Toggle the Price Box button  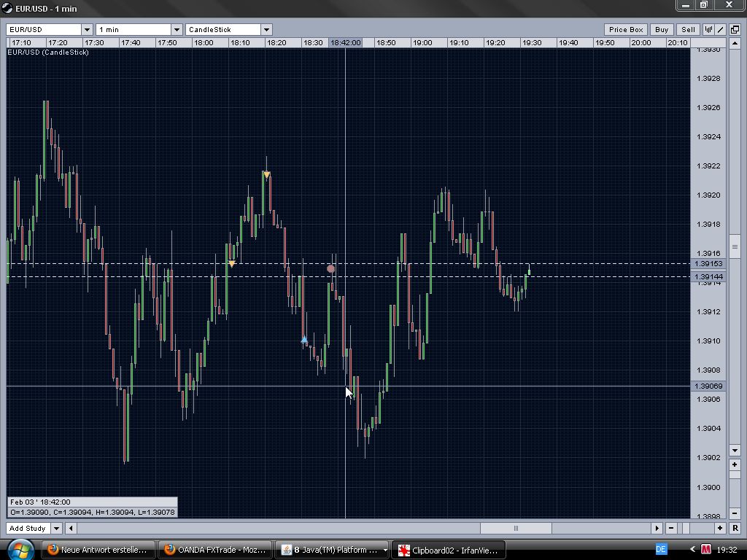click(626, 29)
